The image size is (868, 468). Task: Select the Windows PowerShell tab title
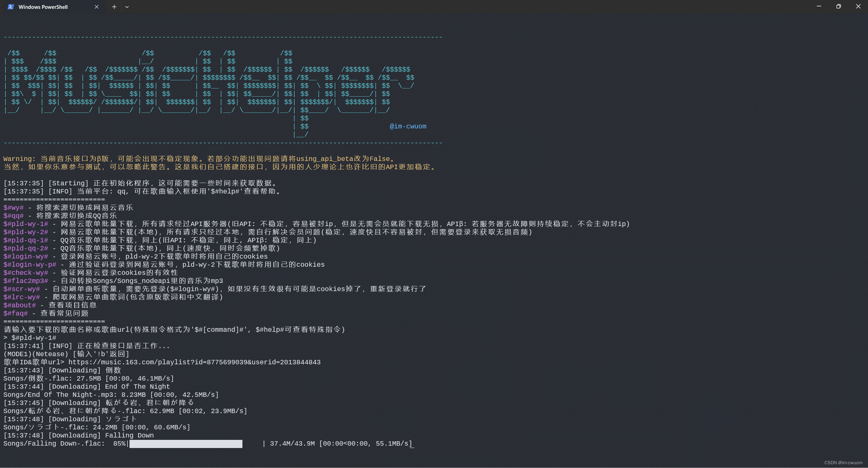pos(43,7)
